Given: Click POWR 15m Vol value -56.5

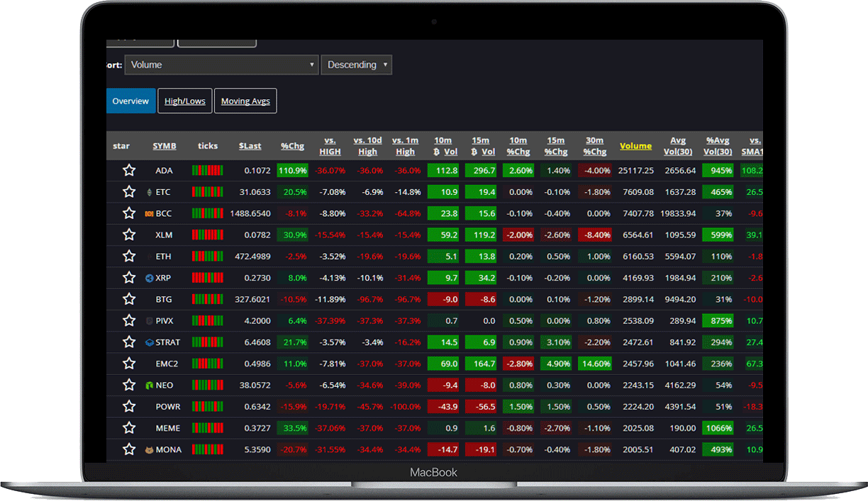Looking at the screenshot, I should coord(482,407).
